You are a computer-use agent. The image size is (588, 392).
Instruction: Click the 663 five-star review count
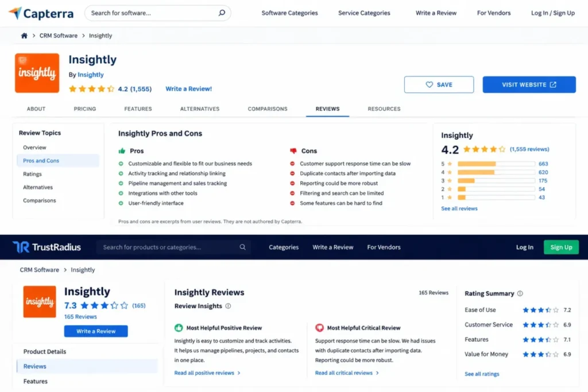click(543, 164)
